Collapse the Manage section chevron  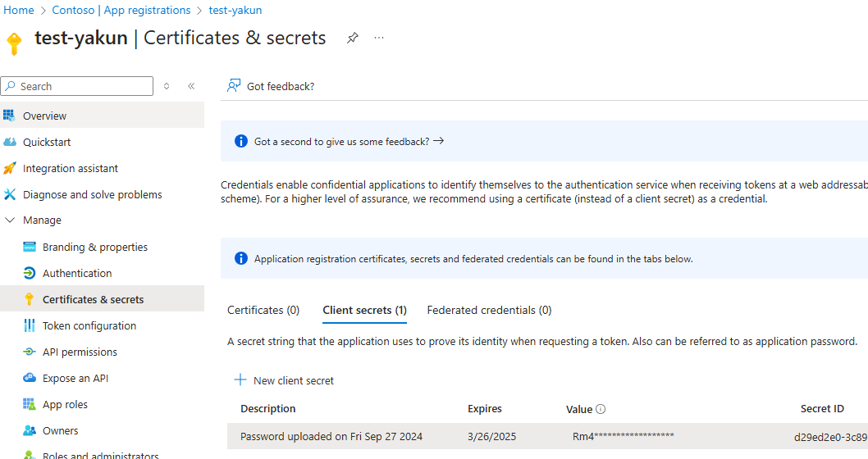coord(10,220)
